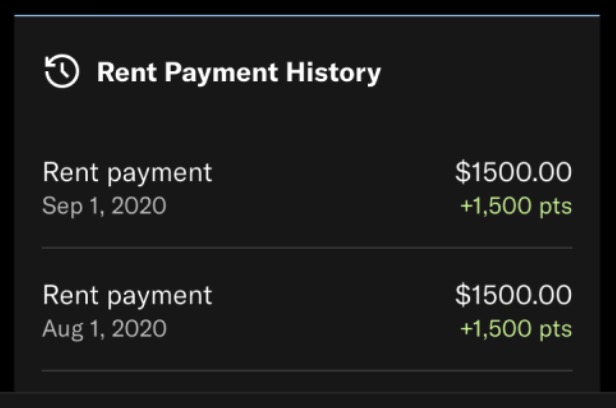Open the Aug 1, 2020 rent payment
Image resolution: width=616 pixels, height=408 pixels.
click(x=127, y=295)
